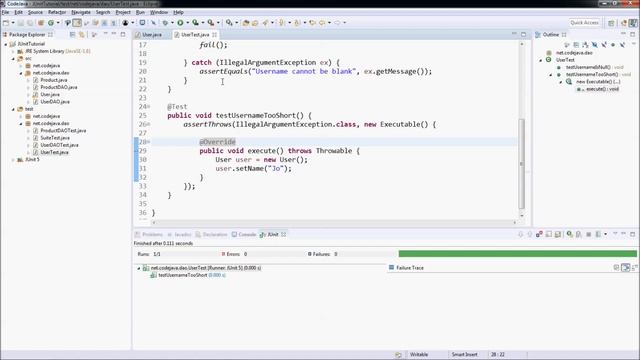640x360 pixels.
Task: Click the Open Type toolbar icon
Action: 245,23
